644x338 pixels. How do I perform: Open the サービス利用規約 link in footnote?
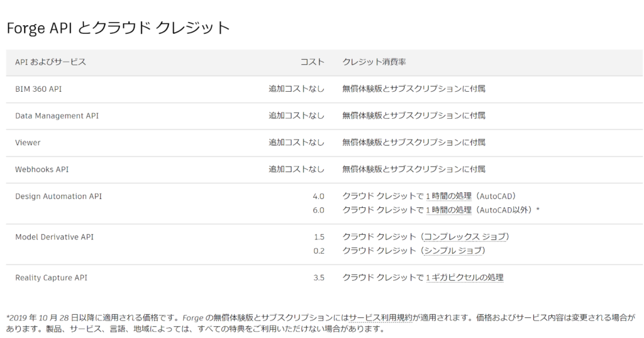(380, 317)
